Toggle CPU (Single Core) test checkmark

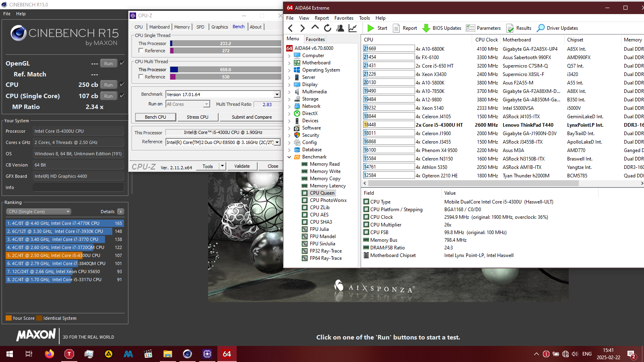pos(122,95)
